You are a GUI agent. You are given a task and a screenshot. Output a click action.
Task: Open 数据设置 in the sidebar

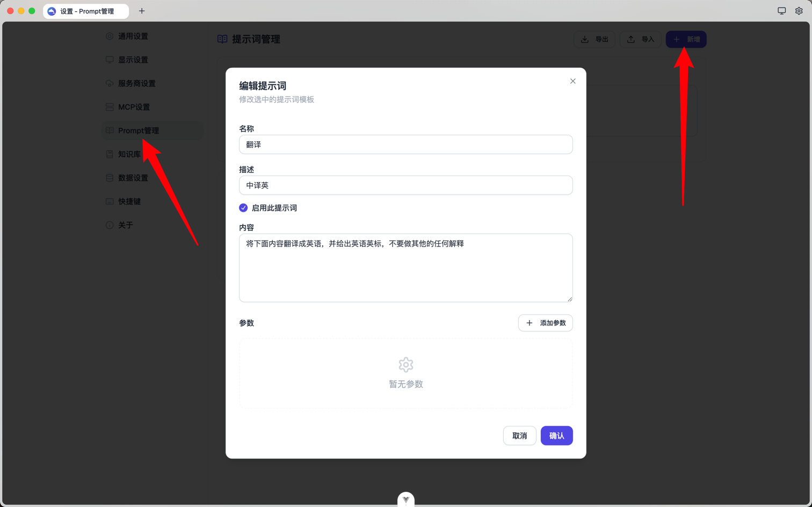tap(153, 178)
